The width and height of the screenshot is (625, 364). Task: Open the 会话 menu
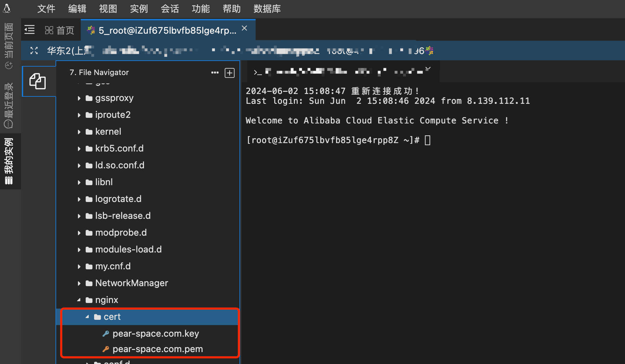(170, 9)
